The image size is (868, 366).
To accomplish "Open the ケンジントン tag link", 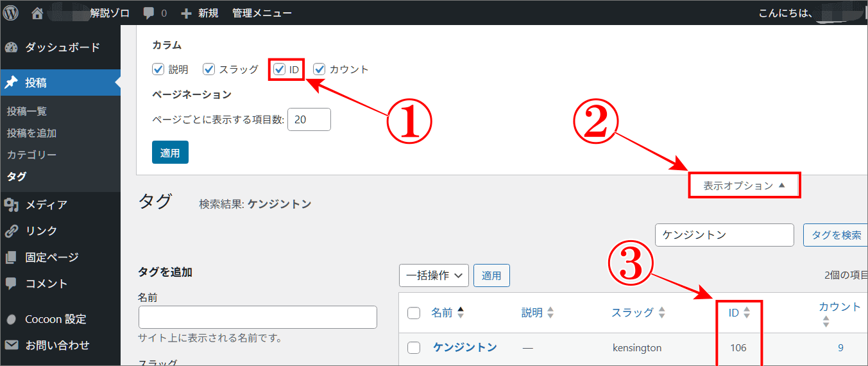I will [x=464, y=347].
